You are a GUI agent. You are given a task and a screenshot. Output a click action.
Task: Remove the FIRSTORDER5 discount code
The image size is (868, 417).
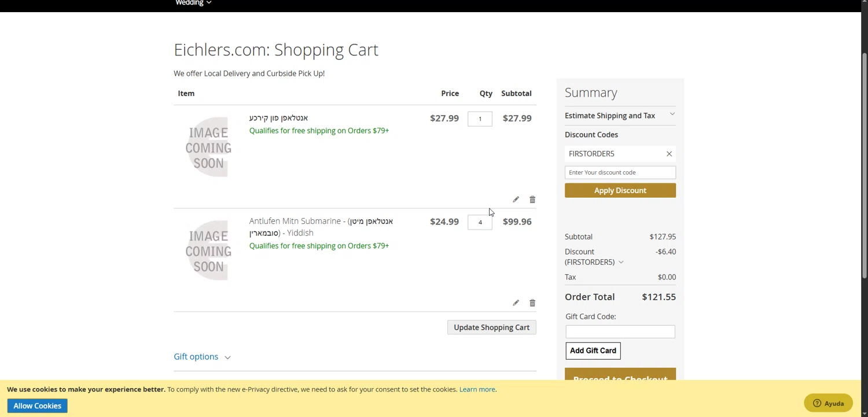coord(669,154)
